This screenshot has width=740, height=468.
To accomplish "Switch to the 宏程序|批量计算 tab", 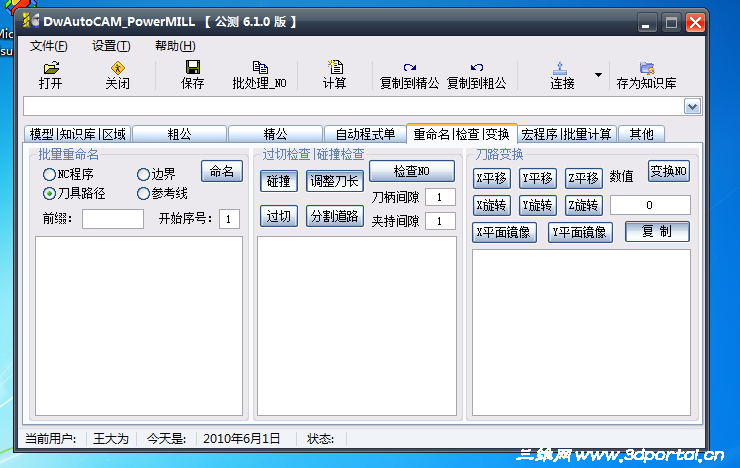I will [567, 134].
